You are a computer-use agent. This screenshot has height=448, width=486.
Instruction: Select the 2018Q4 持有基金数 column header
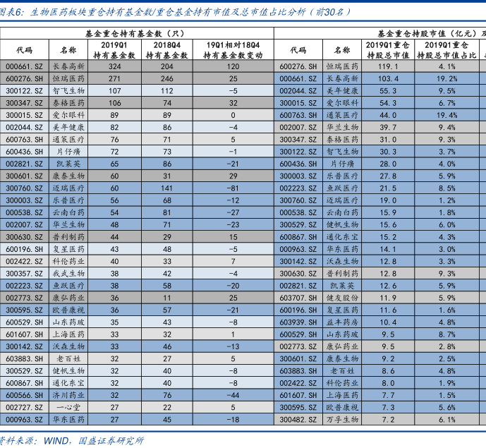click(167, 49)
